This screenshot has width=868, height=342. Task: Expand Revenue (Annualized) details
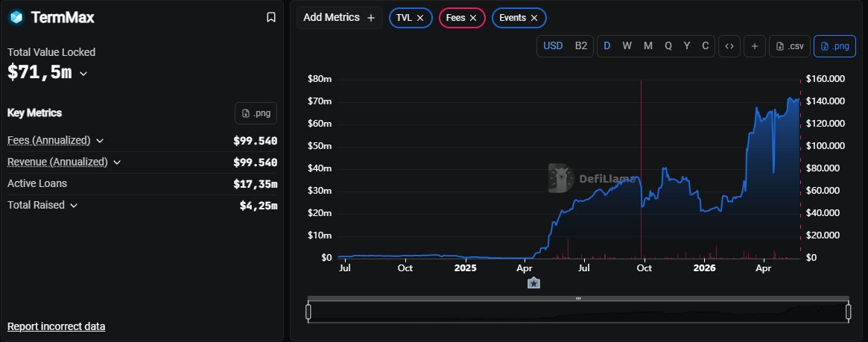(117, 162)
